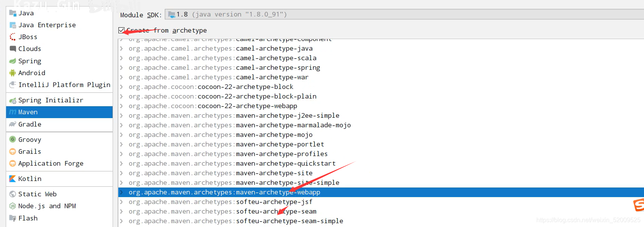Select maven-archetype-webapp archetype row

381,192
